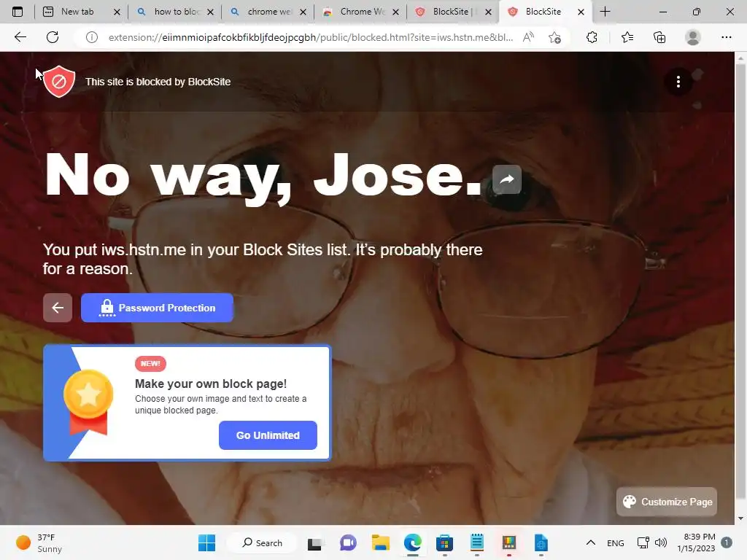Open Microsoft Store on taskbar
The image size is (747, 560).
click(444, 542)
